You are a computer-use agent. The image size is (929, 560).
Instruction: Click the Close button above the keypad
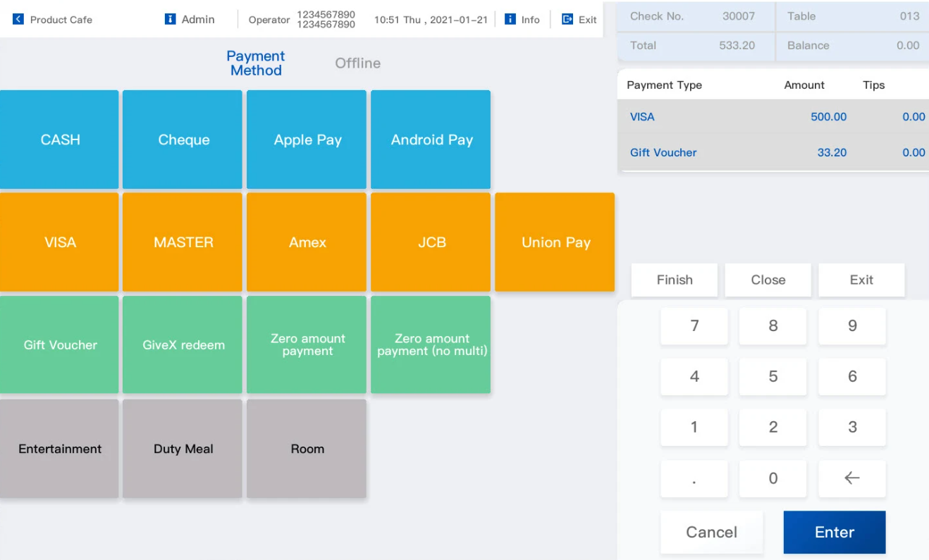coord(768,280)
